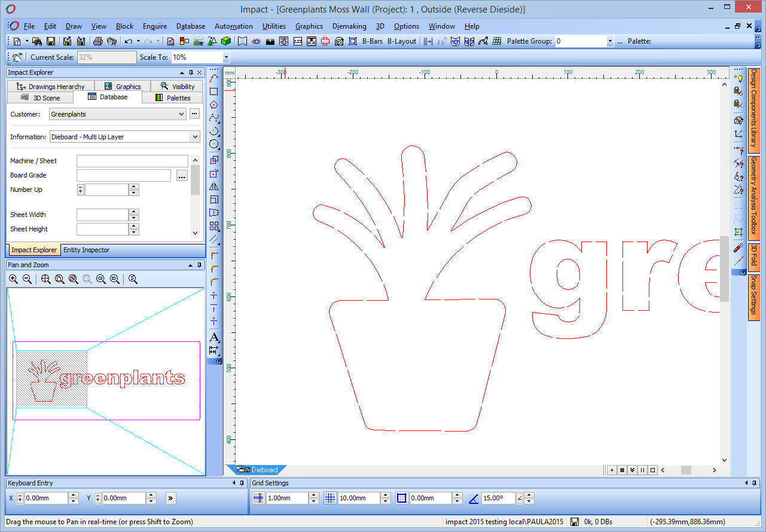Click the green grid icon beside Palette Group
The width and height of the screenshot is (766, 532).
pyautogui.click(x=496, y=41)
